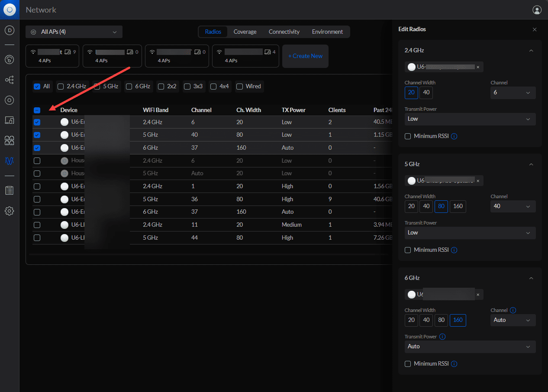Image resolution: width=548 pixels, height=392 pixels.
Task: Set 2.4 GHz channel width to 40
Action: coord(426,93)
